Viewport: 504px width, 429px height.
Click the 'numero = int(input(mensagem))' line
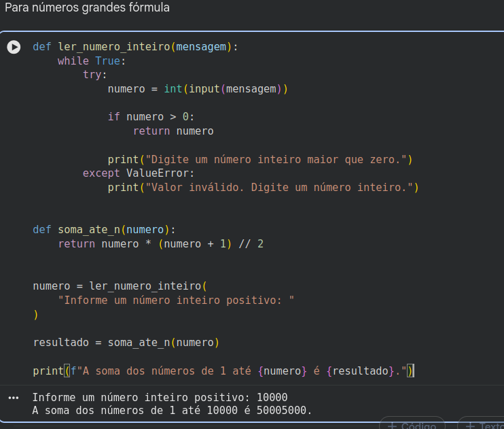click(x=198, y=89)
